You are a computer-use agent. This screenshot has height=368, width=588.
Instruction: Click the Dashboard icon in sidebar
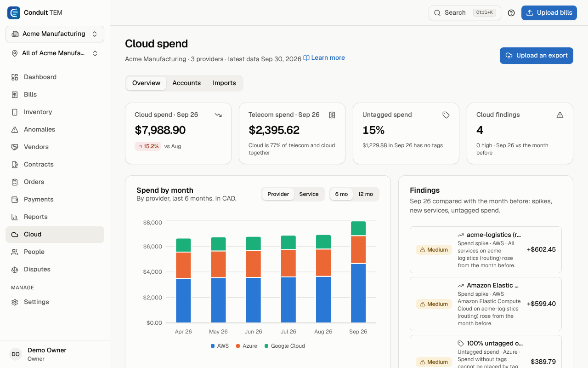tap(15, 77)
